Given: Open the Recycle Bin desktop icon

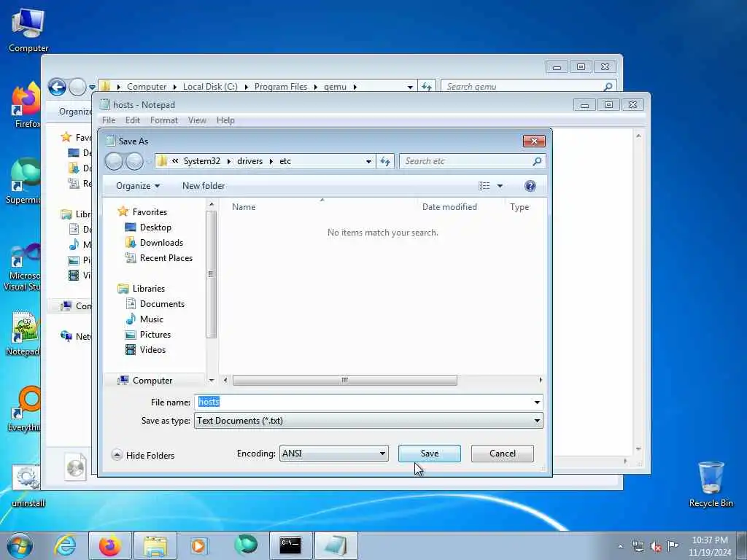Looking at the screenshot, I should point(711,484).
